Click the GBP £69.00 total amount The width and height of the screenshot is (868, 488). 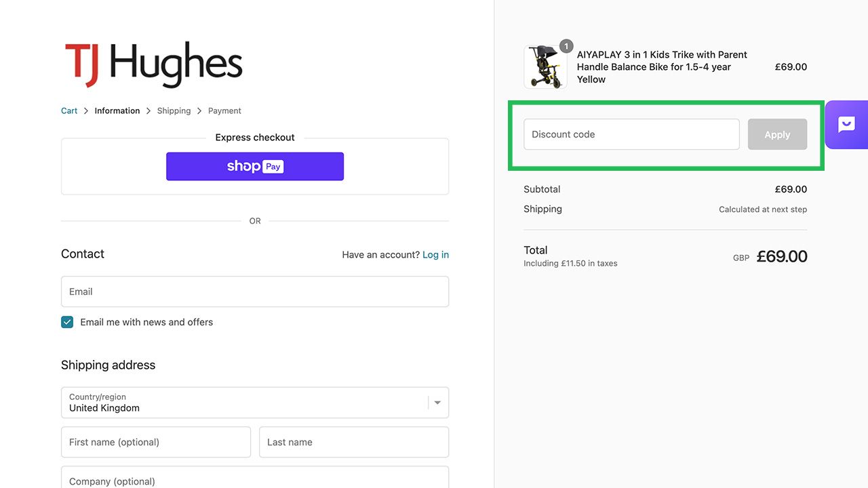[770, 257]
